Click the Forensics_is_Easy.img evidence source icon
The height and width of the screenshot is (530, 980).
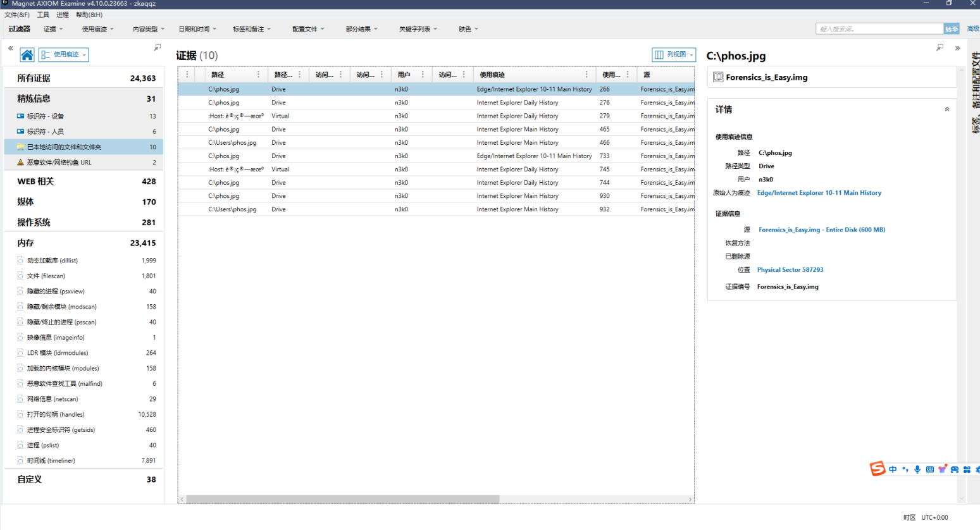(x=718, y=77)
